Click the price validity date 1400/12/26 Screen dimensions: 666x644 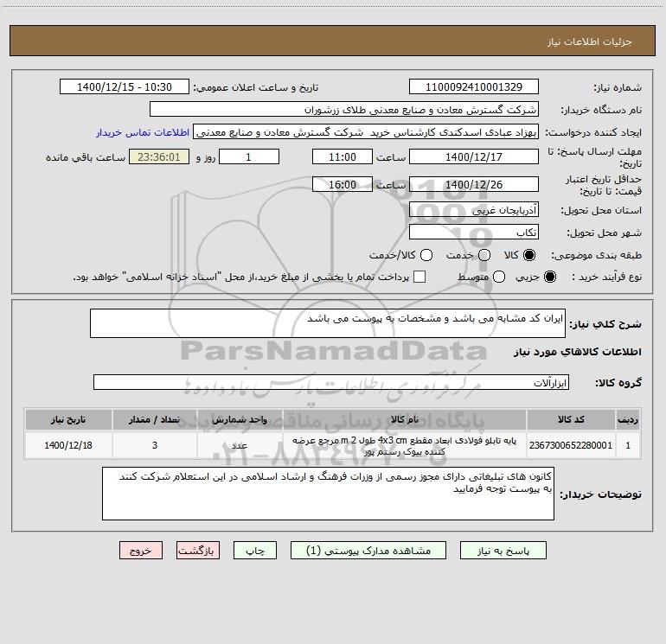(x=474, y=184)
